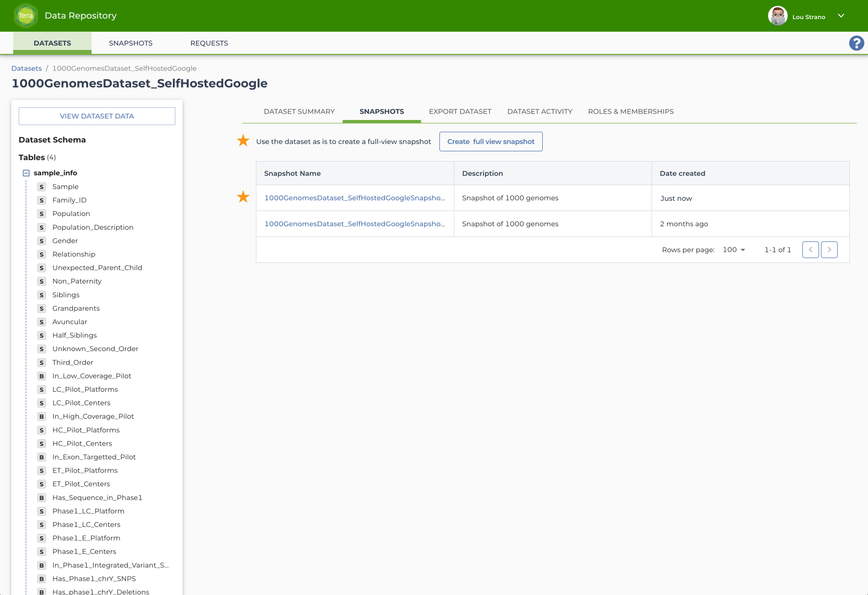Click the B type icon for In_Low_Coverage_Pilot
This screenshot has width=868, height=595.
[42, 376]
